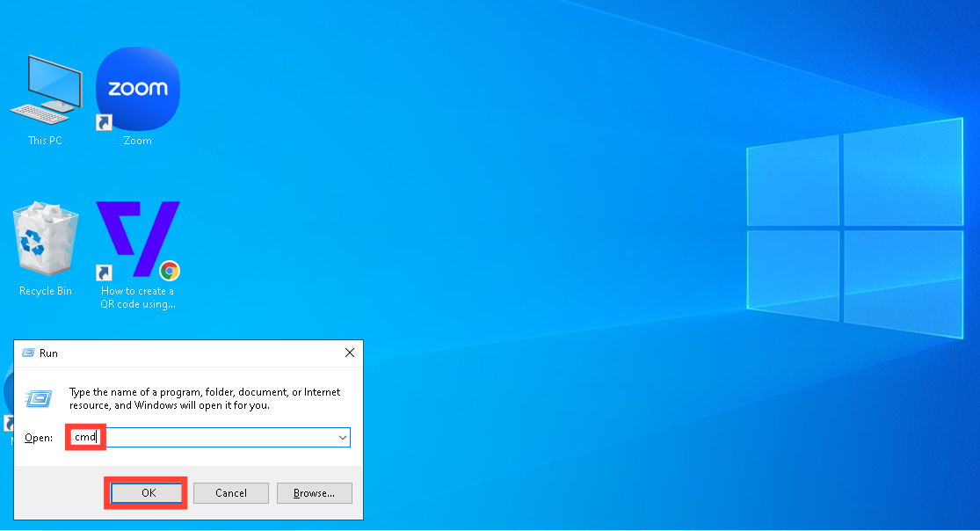Viewport: 980px width, 531px height.
Task: Click the Recycle Bin label text
Action: (x=46, y=291)
